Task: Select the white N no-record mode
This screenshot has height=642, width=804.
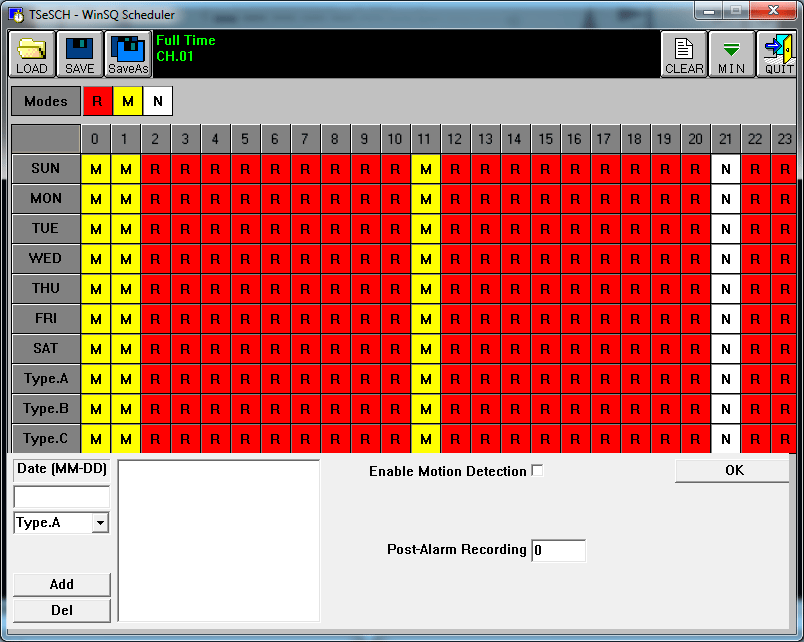Action: click(x=158, y=101)
